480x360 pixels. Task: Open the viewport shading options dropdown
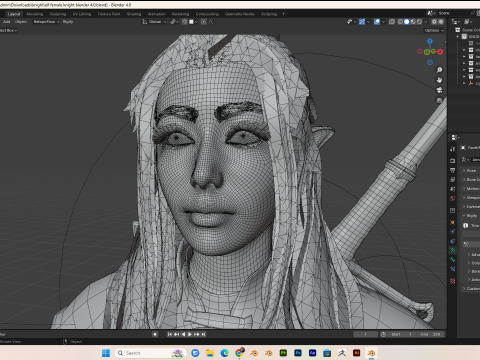coord(426,22)
